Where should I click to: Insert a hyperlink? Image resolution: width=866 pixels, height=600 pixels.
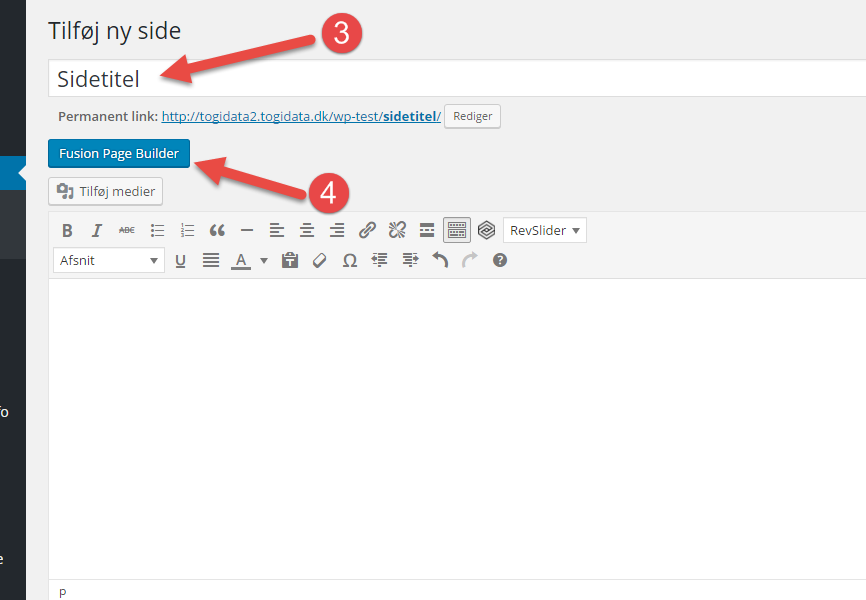tap(367, 230)
